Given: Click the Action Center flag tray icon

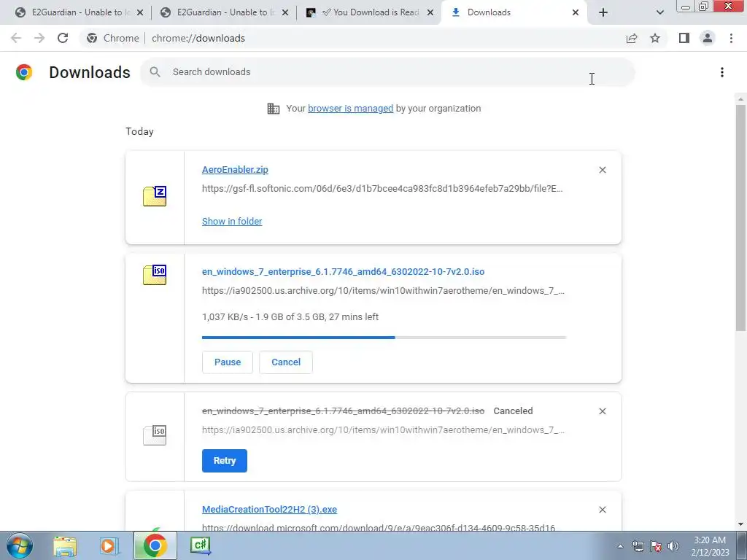Looking at the screenshot, I should (x=656, y=547).
